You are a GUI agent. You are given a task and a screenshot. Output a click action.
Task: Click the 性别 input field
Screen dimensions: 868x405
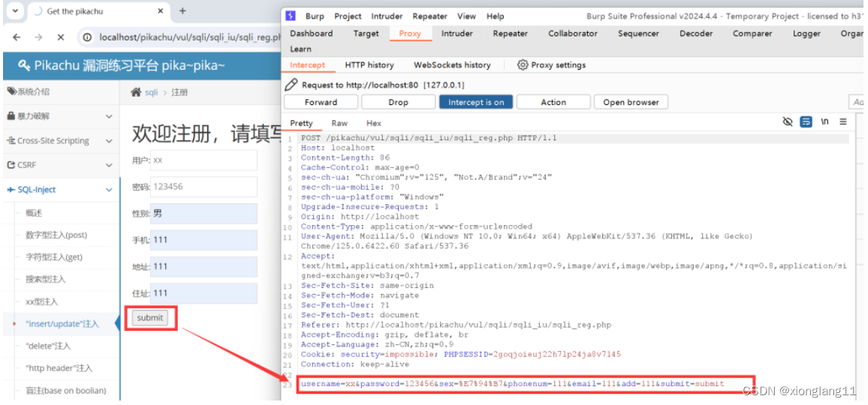(203, 214)
